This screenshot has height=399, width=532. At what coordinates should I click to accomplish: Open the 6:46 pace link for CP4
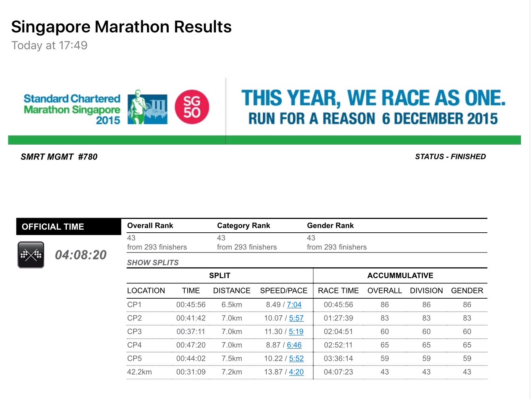pyautogui.click(x=294, y=345)
